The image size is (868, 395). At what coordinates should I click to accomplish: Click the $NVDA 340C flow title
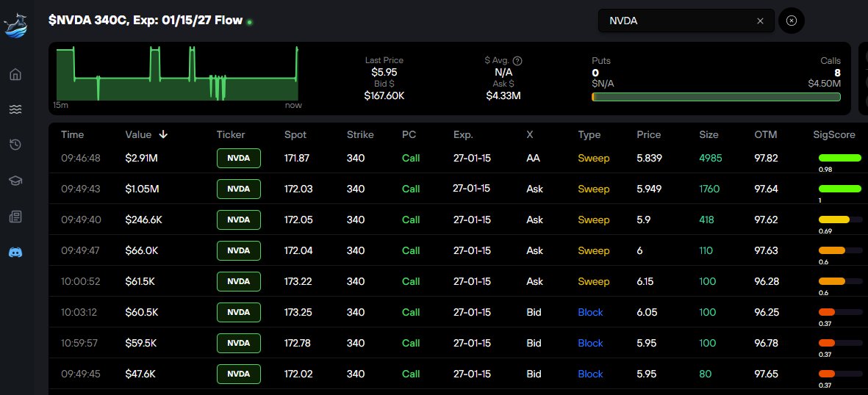146,21
